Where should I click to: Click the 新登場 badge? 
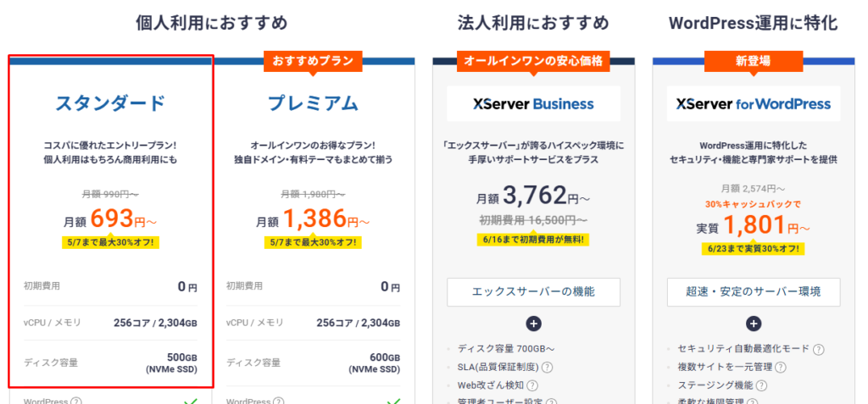(753, 61)
